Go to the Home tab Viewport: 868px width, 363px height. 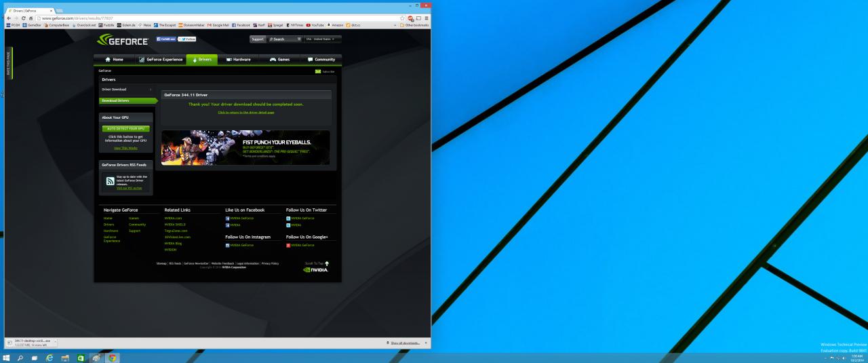click(115, 60)
